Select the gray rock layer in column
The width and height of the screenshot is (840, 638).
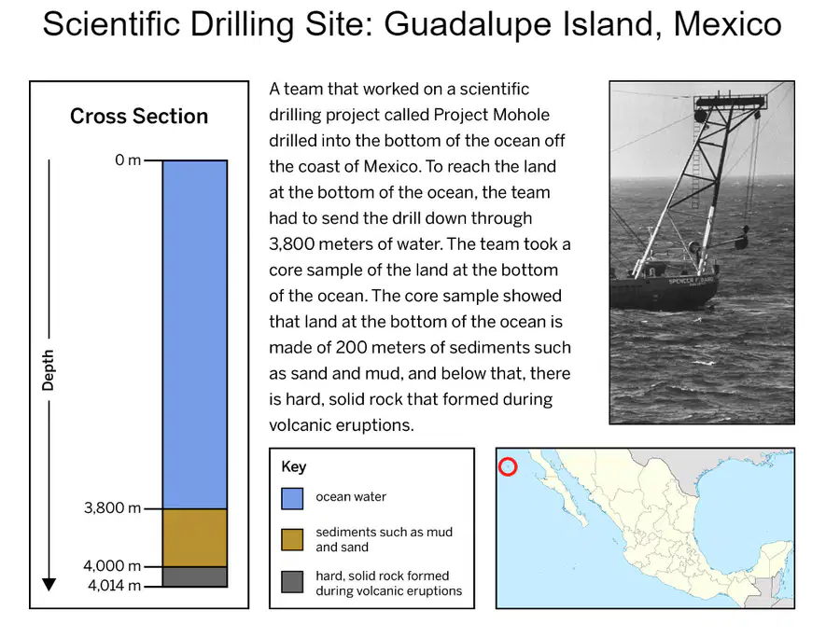pos(195,577)
